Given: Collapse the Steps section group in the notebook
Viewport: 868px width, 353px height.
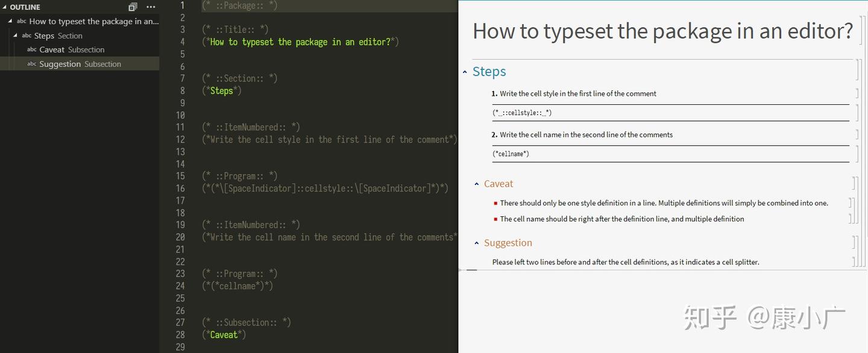Looking at the screenshot, I should pyautogui.click(x=465, y=72).
